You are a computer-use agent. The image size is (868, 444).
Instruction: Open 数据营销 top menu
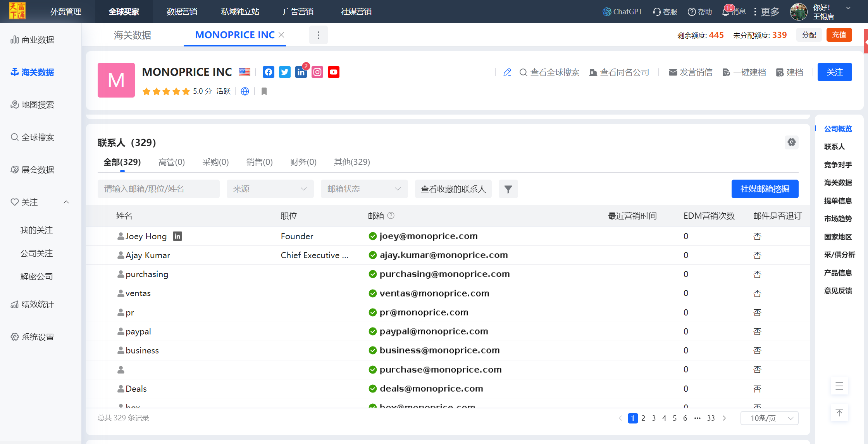[182, 12]
